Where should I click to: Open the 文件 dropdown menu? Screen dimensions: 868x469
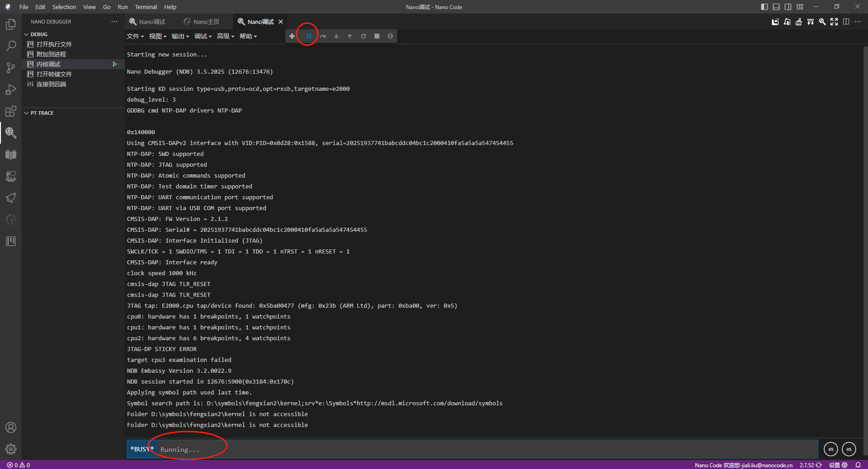coord(135,36)
